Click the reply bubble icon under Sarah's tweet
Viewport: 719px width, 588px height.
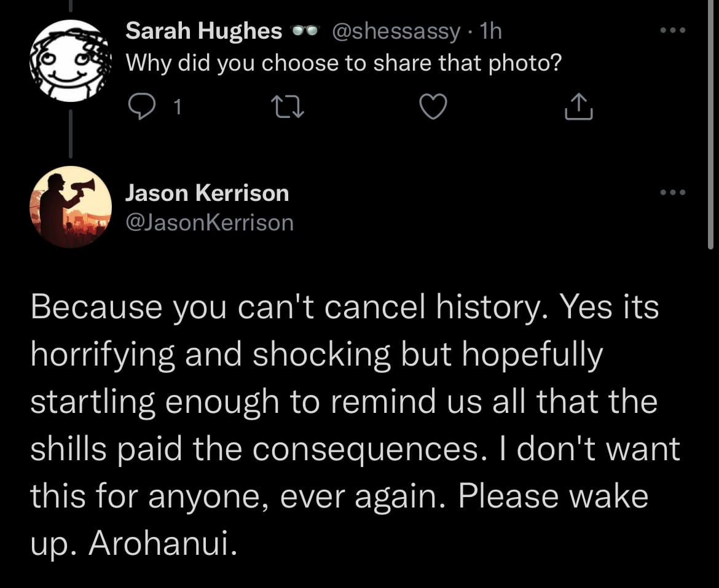point(141,106)
